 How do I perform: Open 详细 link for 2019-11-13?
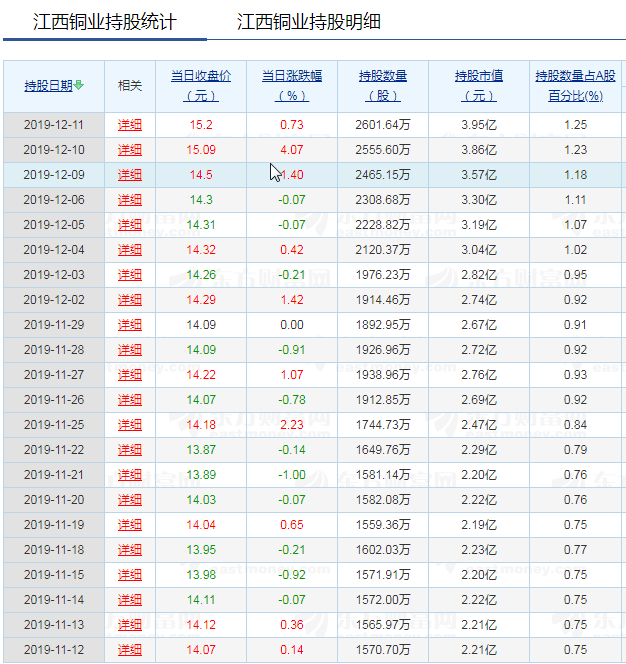[x=130, y=625]
